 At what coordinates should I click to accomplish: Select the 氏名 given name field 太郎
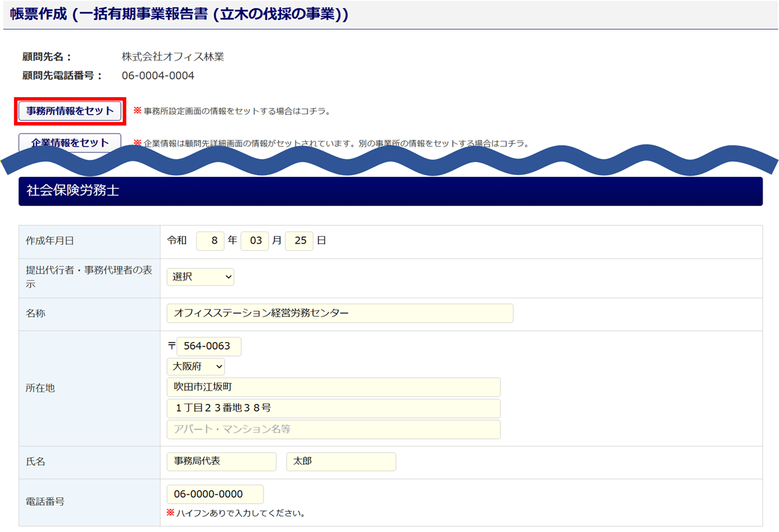[341, 462]
